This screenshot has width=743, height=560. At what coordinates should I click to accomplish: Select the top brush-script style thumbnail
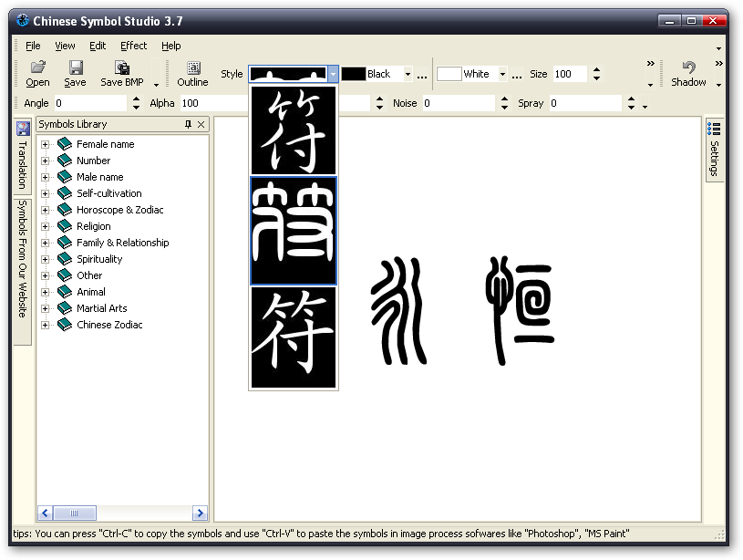pyautogui.click(x=294, y=130)
